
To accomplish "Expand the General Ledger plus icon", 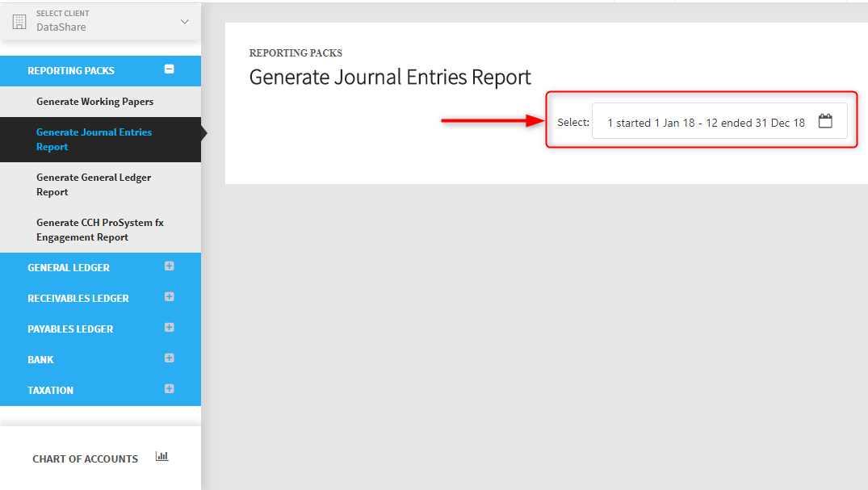I will pos(170,266).
